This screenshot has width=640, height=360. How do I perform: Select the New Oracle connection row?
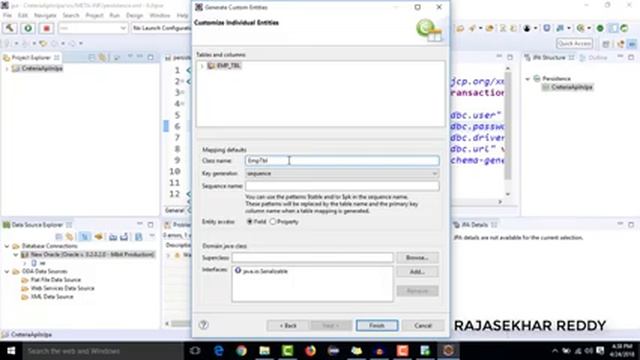[88, 255]
